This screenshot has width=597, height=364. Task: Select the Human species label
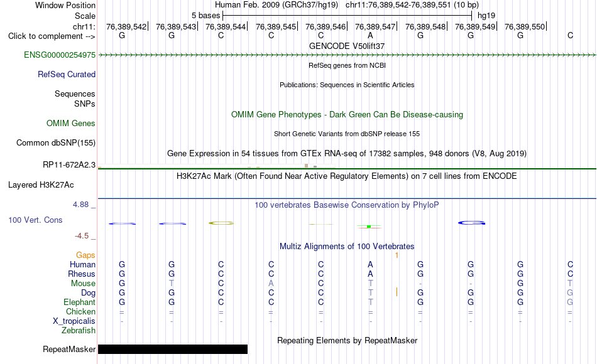coord(82,264)
